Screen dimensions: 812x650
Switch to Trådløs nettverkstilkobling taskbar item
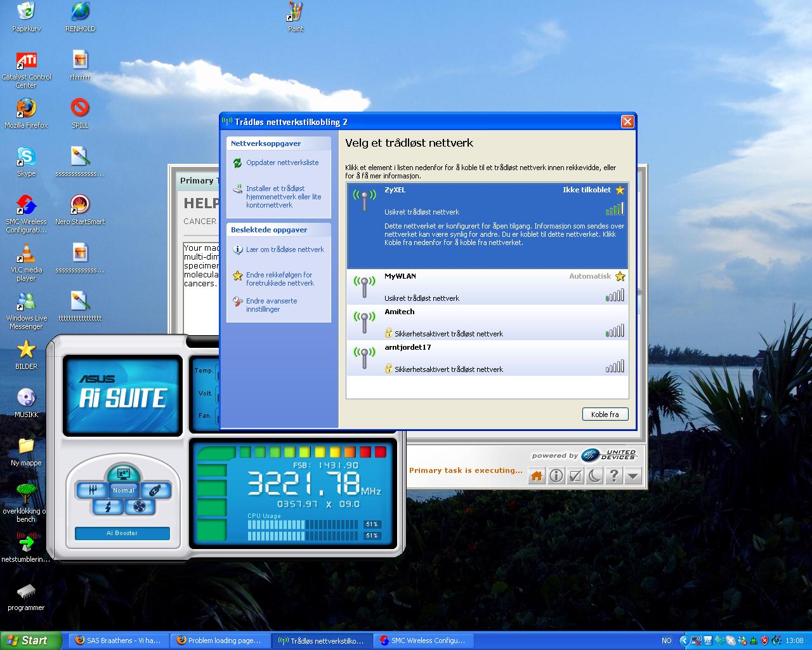(x=322, y=640)
